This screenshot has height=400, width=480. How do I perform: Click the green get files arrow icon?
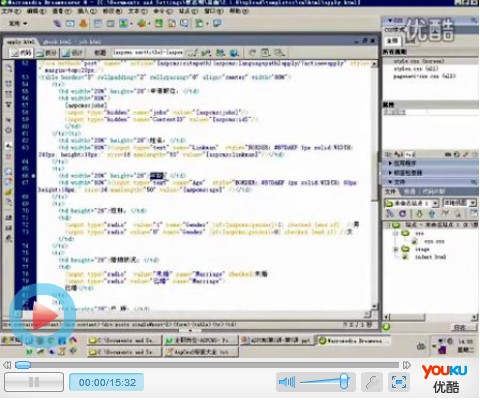[x=419, y=214]
